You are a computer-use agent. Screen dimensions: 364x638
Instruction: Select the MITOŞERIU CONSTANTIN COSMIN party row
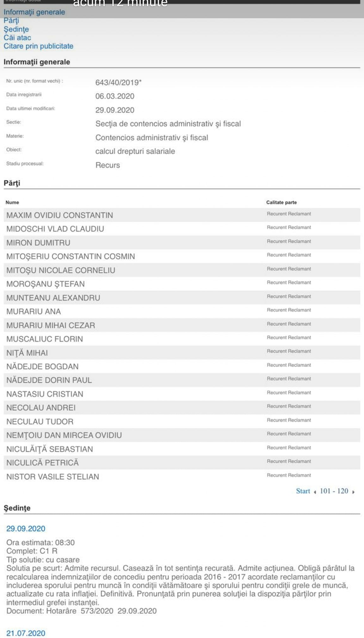pyautogui.click(x=182, y=256)
